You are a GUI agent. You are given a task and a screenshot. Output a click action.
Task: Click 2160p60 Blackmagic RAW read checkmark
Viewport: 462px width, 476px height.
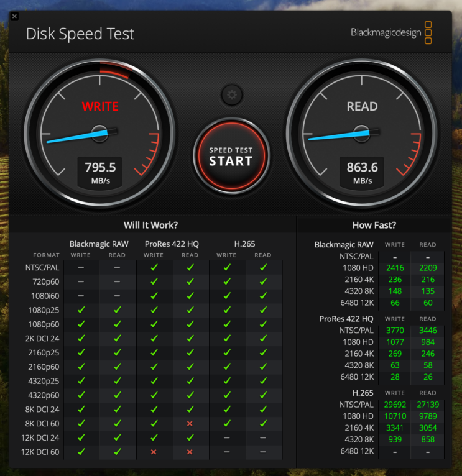click(118, 367)
